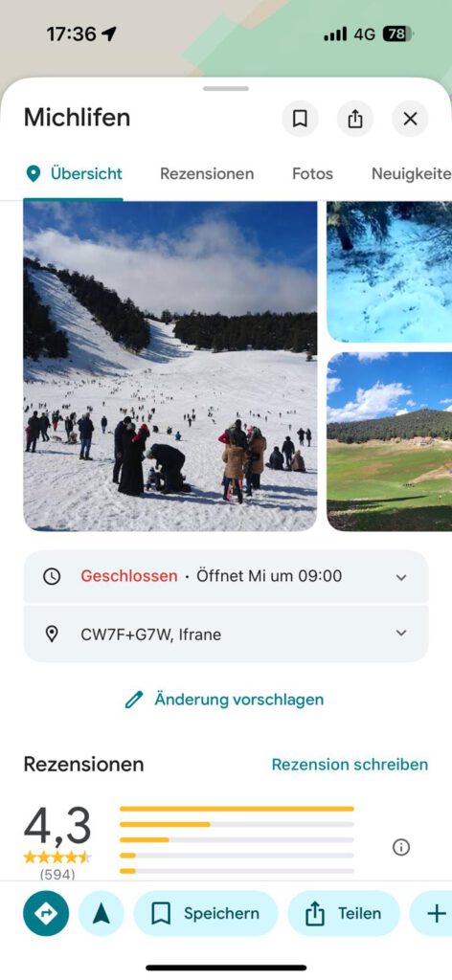Viewport: 452px width, 980px height.
Task: Open the green meadow photo thumbnail
Action: [390, 442]
